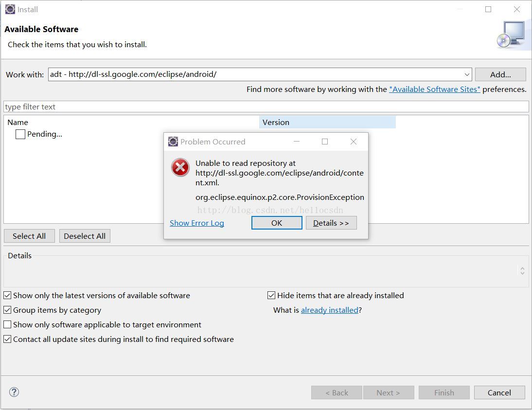This screenshot has height=410, width=532.
Task: Click Eclipse icon in Install title bar
Action: click(x=10, y=9)
